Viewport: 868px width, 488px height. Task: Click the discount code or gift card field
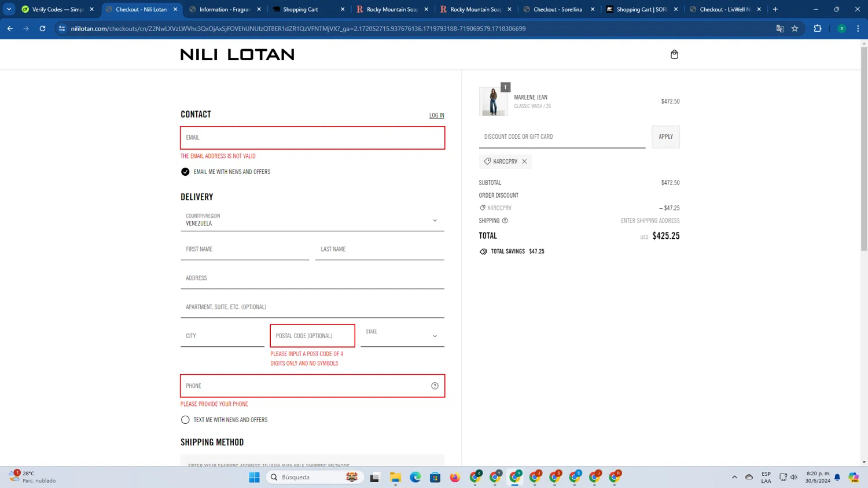(x=562, y=137)
